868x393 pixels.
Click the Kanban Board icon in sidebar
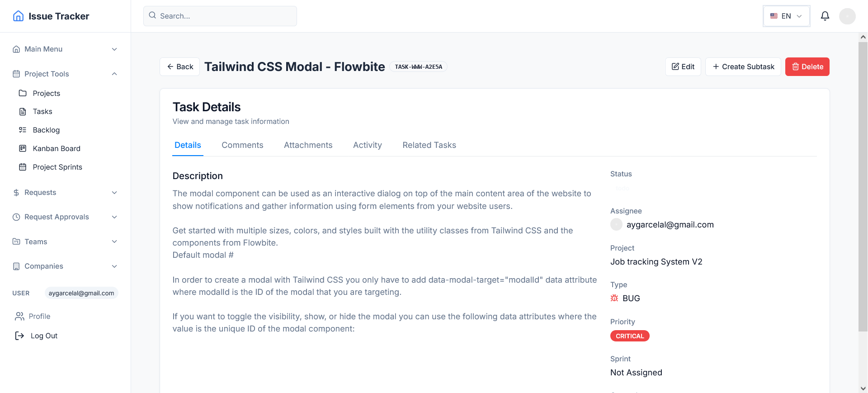24,148
